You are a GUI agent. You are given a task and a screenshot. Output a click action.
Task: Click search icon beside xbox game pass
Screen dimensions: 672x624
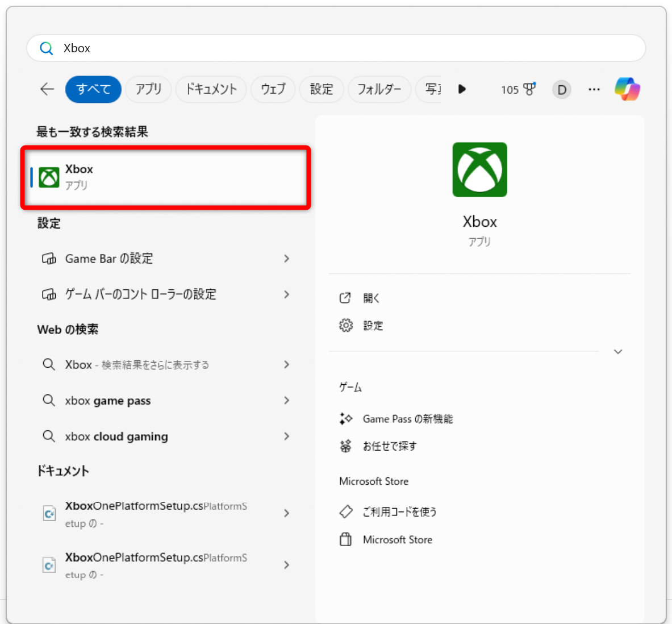(x=49, y=401)
